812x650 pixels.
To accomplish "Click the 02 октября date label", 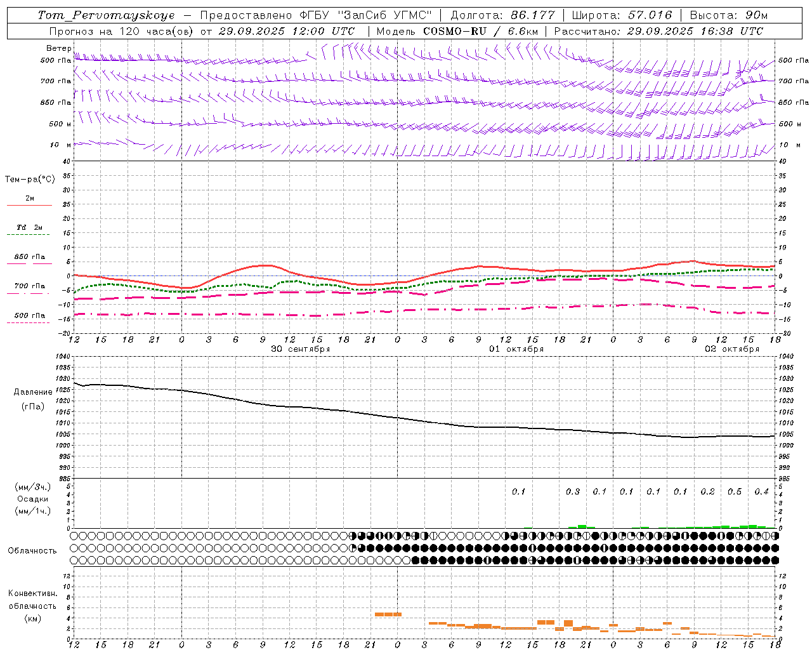I will (x=732, y=349).
